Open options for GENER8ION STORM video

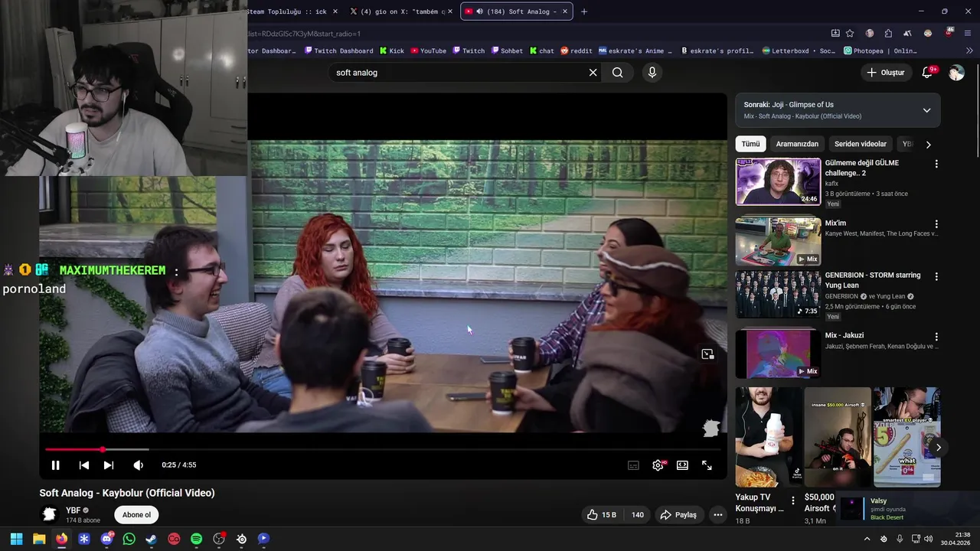coord(936,276)
